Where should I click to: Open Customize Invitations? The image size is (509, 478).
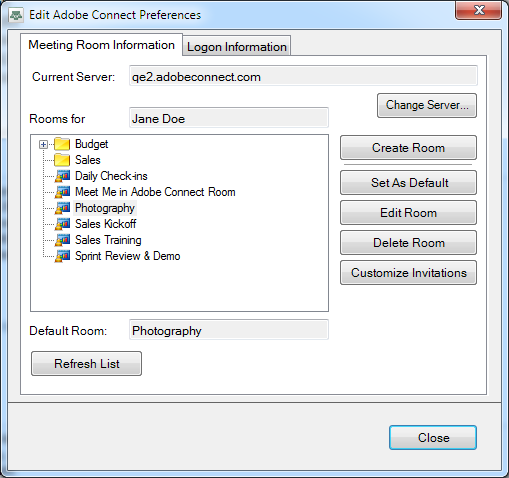point(408,272)
